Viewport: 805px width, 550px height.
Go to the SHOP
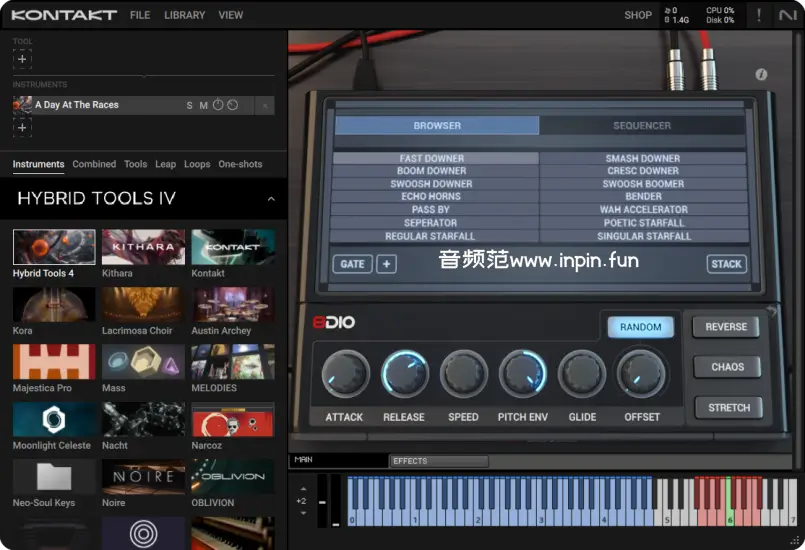click(638, 15)
